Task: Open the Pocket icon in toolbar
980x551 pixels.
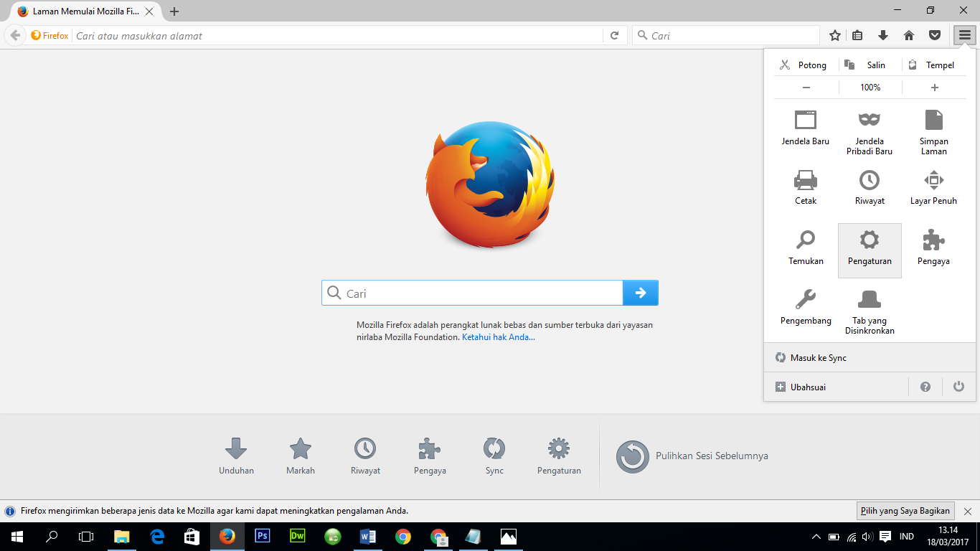Action: pyautogui.click(x=935, y=35)
